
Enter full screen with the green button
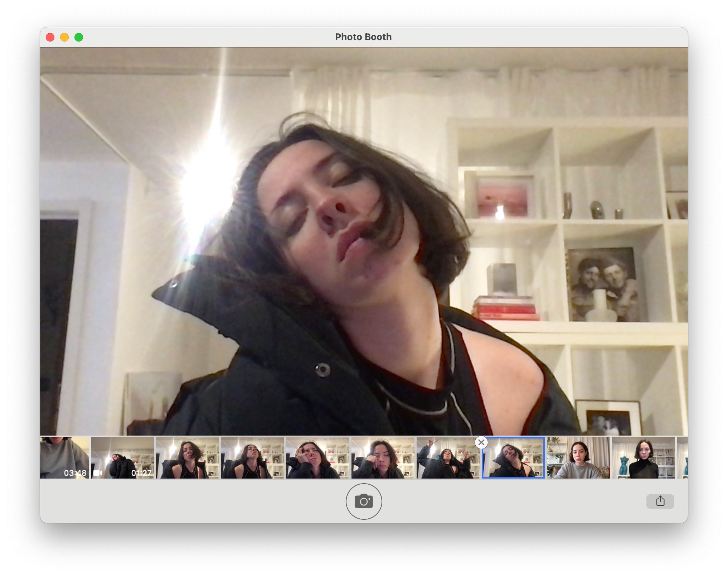(x=79, y=37)
